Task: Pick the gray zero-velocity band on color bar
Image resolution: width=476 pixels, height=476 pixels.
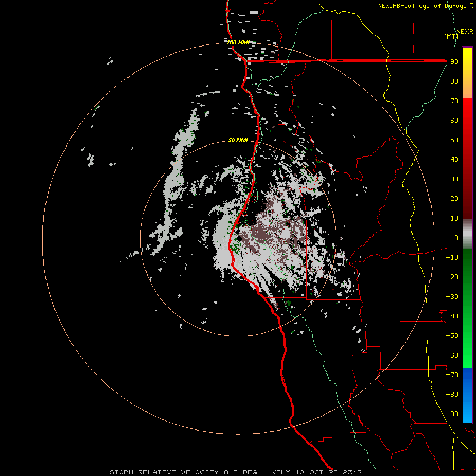Action: [467, 234]
